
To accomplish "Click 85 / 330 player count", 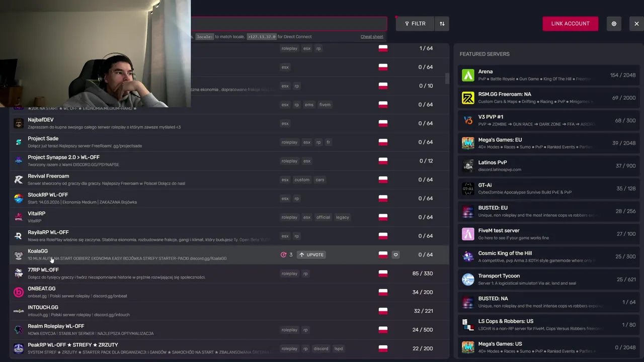I will click(x=422, y=274).
